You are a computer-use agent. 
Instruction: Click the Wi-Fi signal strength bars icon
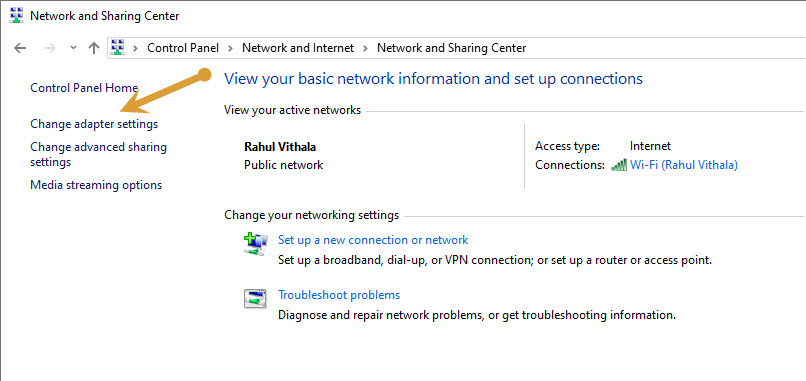(619, 165)
